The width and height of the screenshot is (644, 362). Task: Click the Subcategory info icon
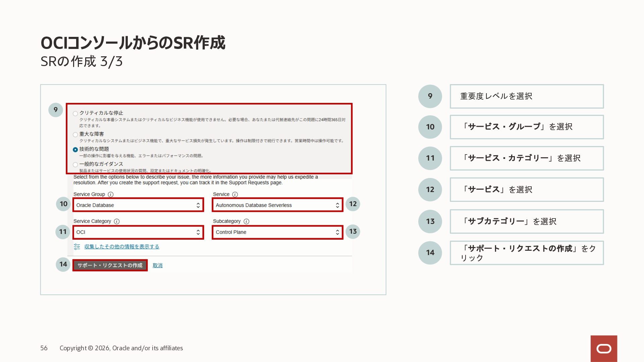click(246, 221)
